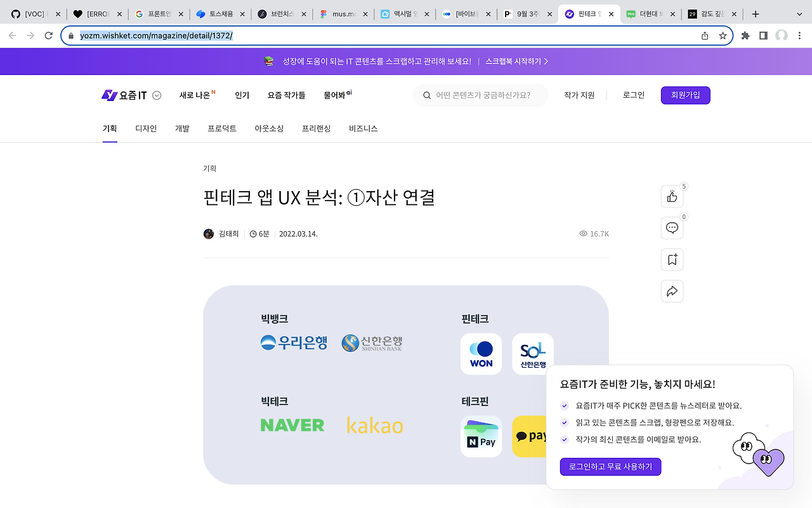Click the address bar URL
This screenshot has height=508, width=812.
click(156, 36)
